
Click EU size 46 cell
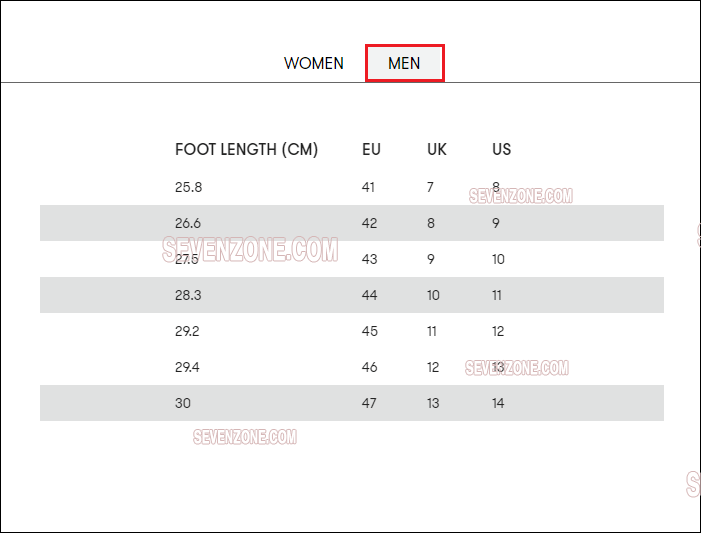point(369,367)
